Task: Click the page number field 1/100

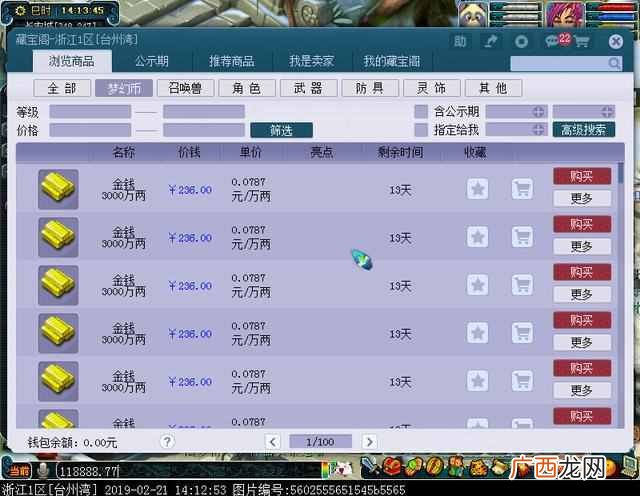Action: (x=320, y=441)
